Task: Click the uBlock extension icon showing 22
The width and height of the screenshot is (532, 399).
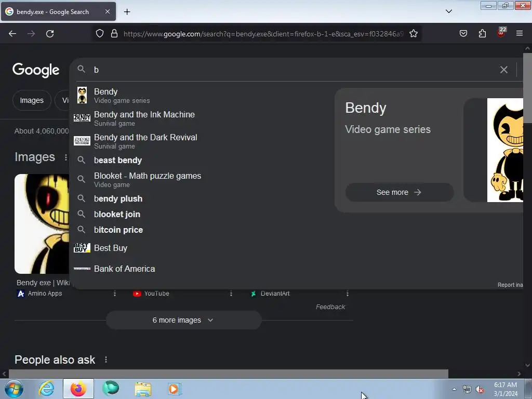Action: (501, 32)
